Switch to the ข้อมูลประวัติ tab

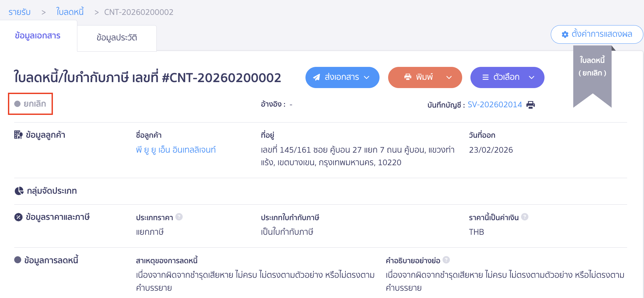click(x=117, y=38)
